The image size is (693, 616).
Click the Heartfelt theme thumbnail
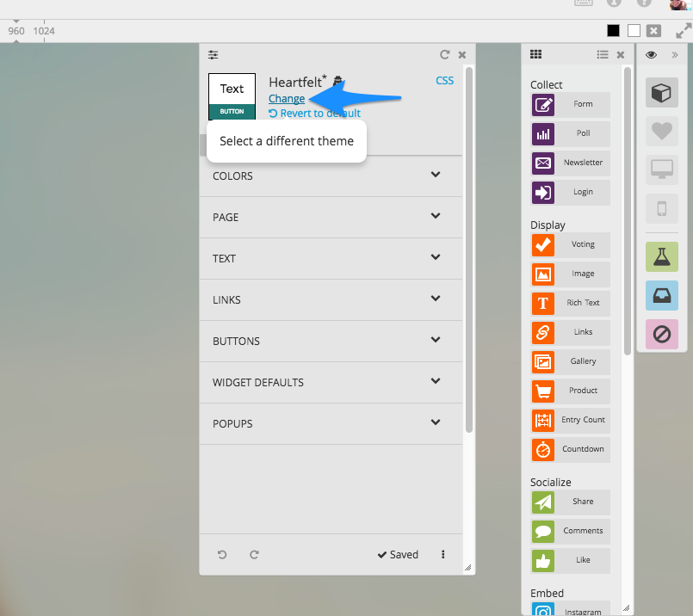point(232,95)
